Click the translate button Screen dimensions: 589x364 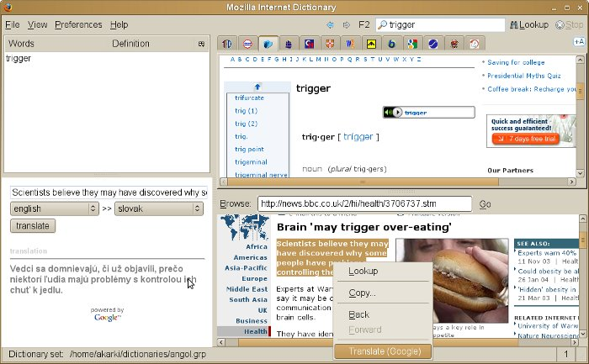pyautogui.click(x=33, y=226)
